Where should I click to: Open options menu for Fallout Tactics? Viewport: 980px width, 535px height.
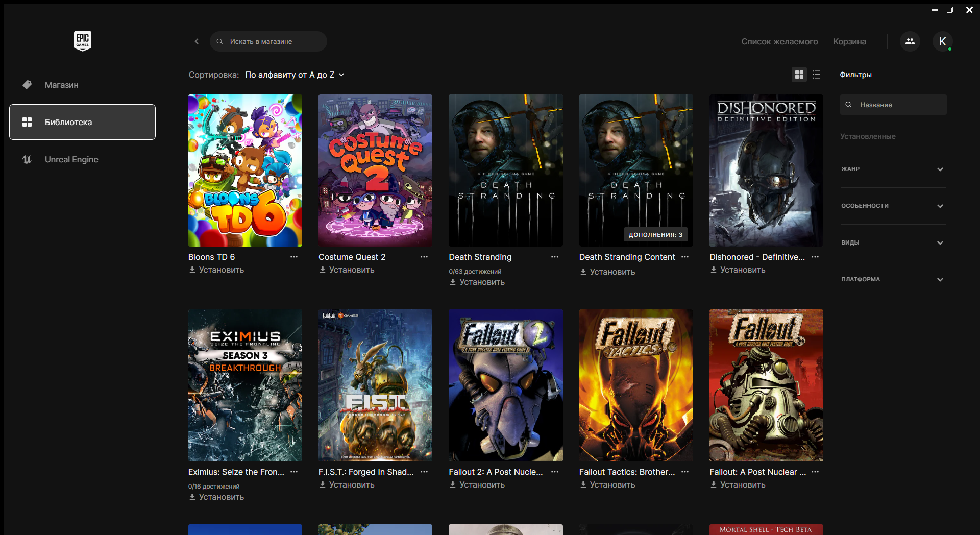click(685, 472)
